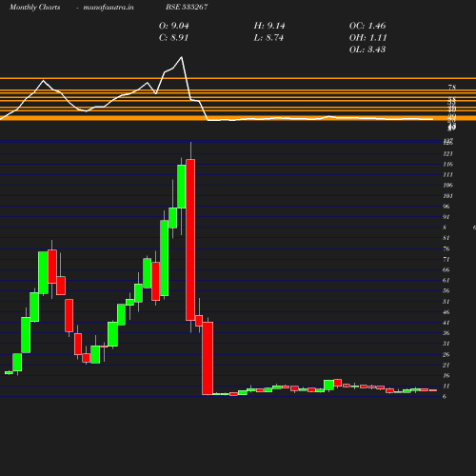Click the 101 price axis label

[x=447, y=196]
